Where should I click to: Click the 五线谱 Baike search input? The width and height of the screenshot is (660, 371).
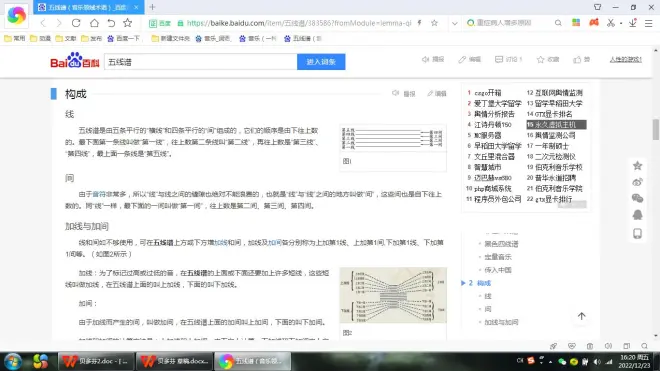[200, 62]
